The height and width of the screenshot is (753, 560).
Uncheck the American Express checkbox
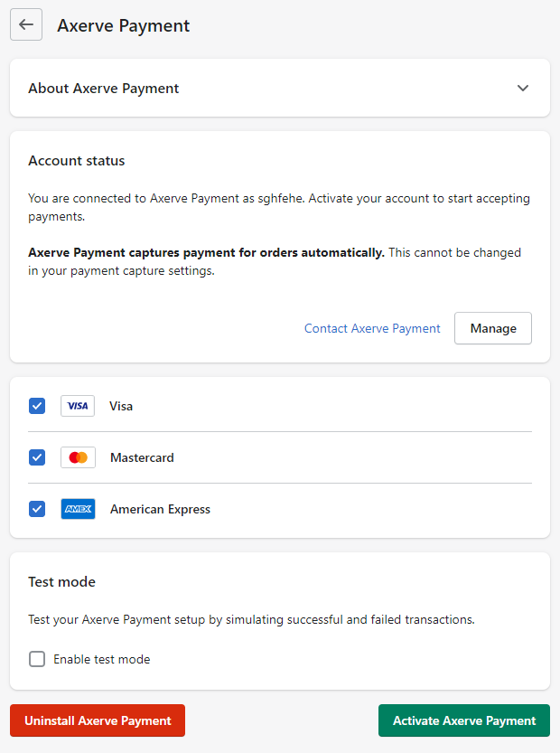pyautogui.click(x=37, y=509)
